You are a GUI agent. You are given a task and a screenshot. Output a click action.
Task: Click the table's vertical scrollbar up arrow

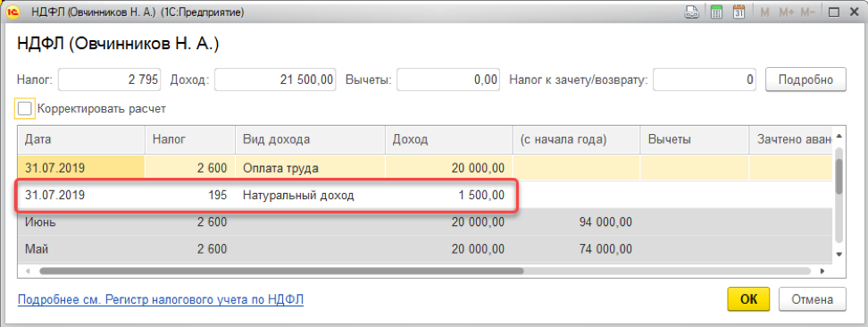tap(839, 136)
